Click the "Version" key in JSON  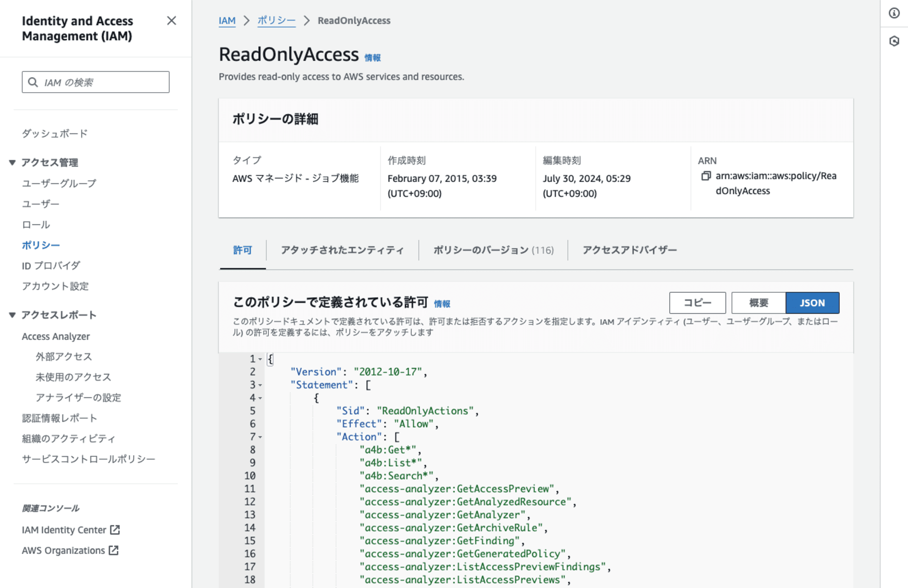point(316,372)
